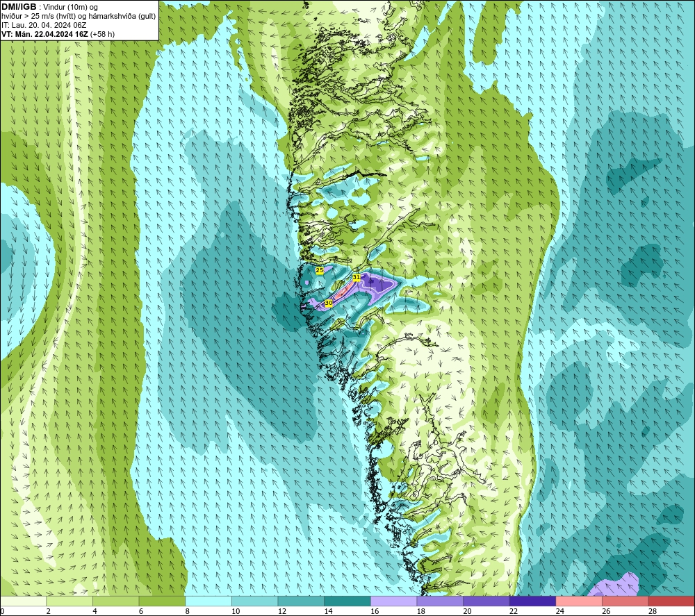
Task: Click the 6–8 m/s dark green scale swatch
Action: 162,601
